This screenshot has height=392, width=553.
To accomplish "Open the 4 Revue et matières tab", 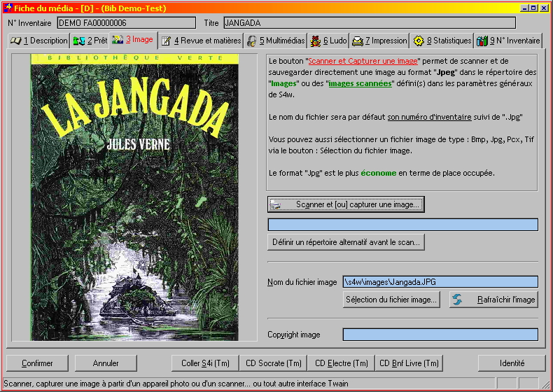I will [x=201, y=41].
